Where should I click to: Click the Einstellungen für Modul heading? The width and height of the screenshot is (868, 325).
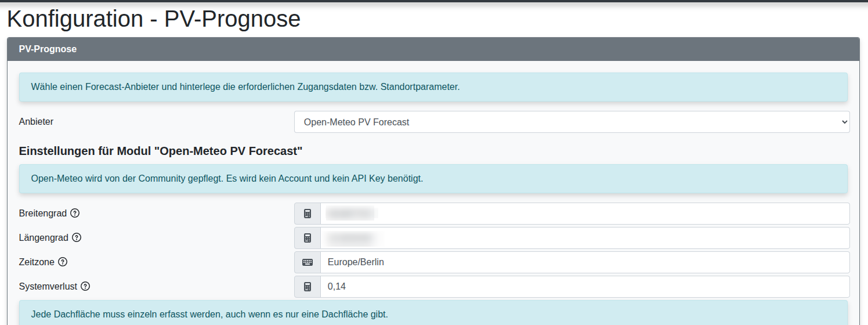pyautogui.click(x=161, y=151)
